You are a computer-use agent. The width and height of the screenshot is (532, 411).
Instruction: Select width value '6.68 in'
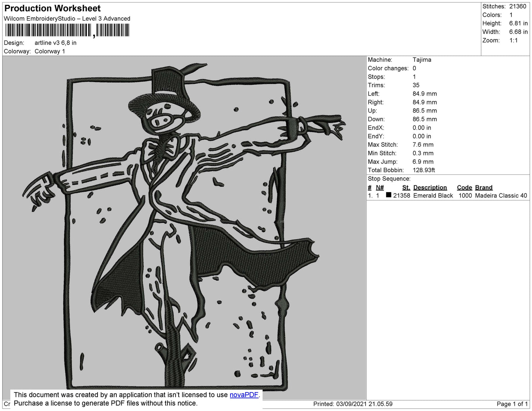[518, 32]
